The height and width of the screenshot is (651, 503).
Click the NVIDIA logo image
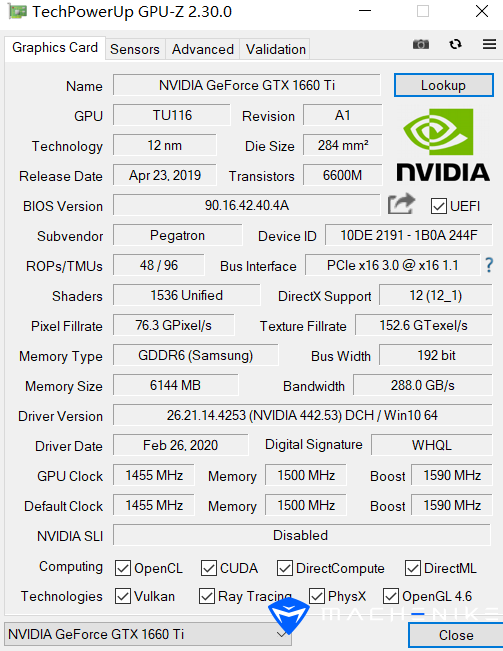pyautogui.click(x=443, y=144)
